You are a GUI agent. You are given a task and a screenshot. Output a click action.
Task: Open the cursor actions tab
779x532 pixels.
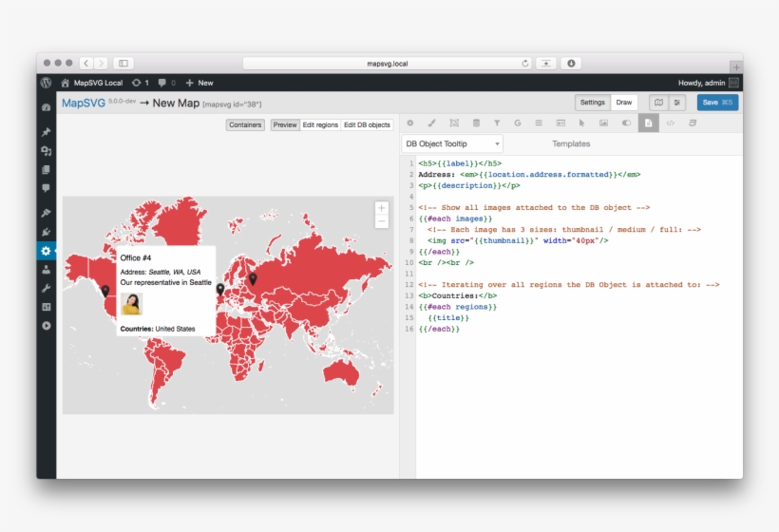581,123
